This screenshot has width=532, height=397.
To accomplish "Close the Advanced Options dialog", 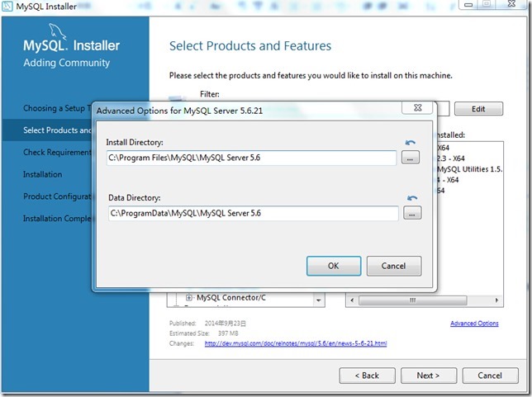I will 418,109.
